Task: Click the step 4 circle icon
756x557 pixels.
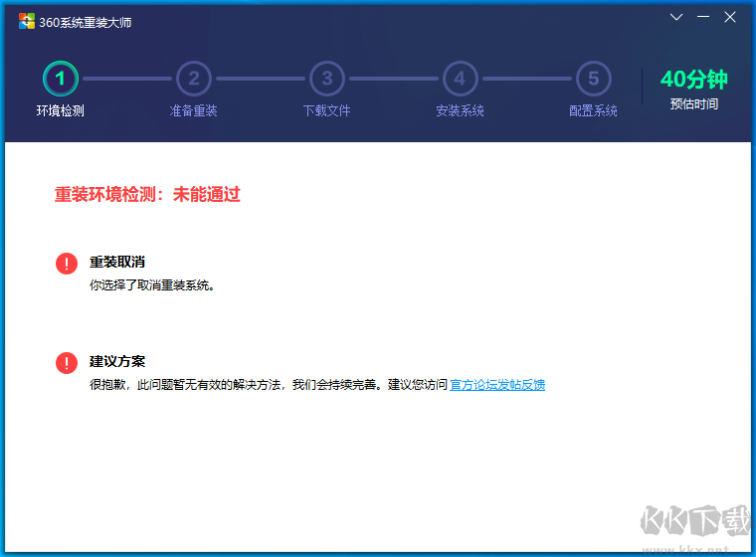Action: [x=460, y=78]
